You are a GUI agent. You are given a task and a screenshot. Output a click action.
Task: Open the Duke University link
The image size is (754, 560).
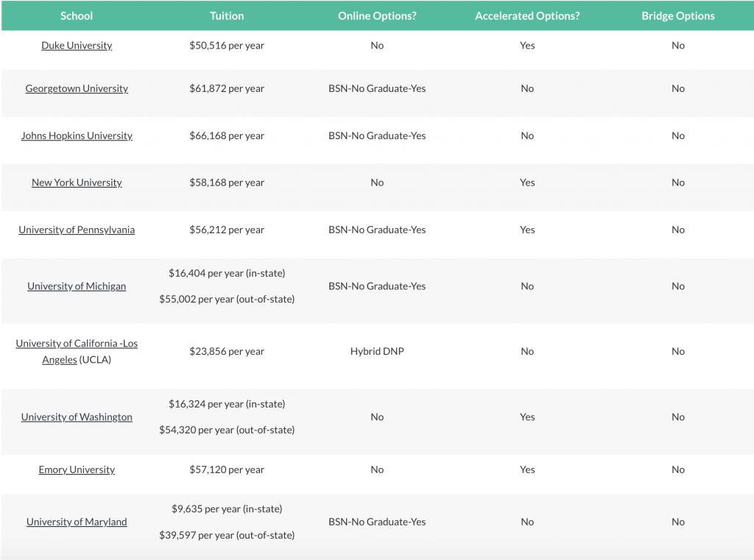pos(77,46)
